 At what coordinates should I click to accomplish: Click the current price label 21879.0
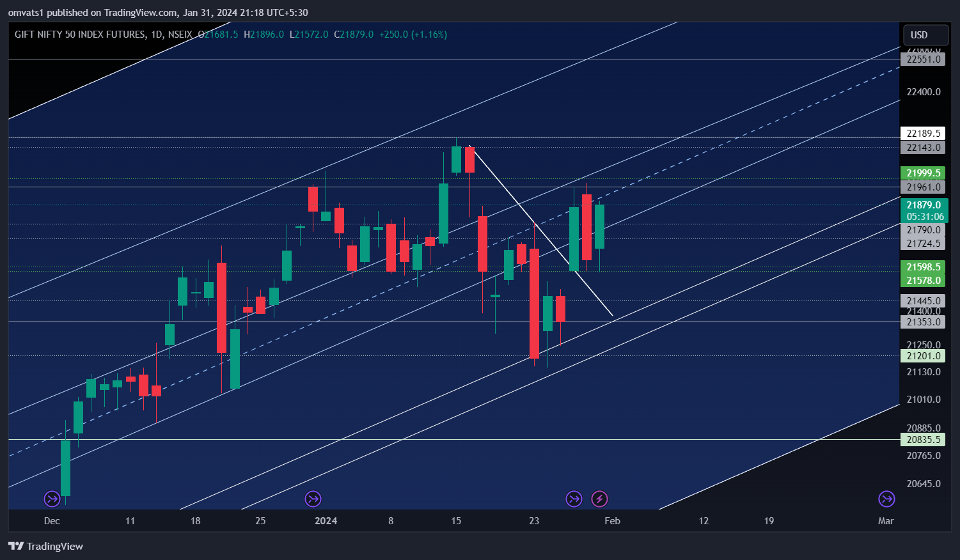point(924,205)
